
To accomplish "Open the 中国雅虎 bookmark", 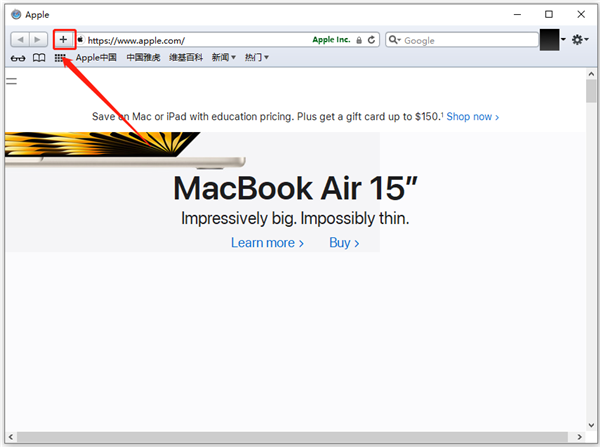I will coord(143,58).
